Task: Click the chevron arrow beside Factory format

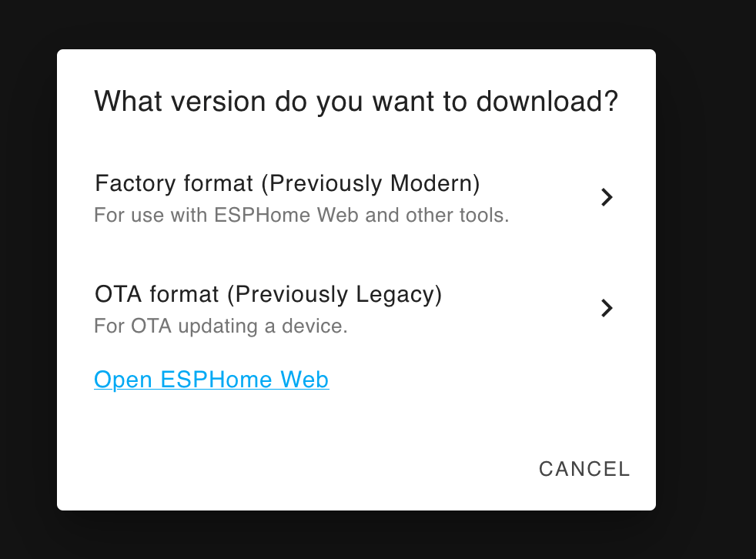Action: tap(607, 197)
